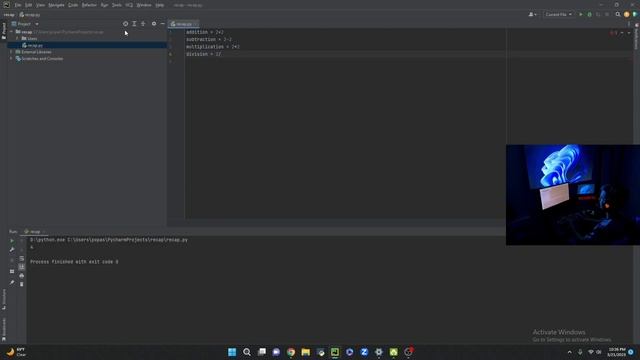Click Up stack trace arrow in Run panel
This screenshot has height=360, width=640.
(x=22, y=241)
